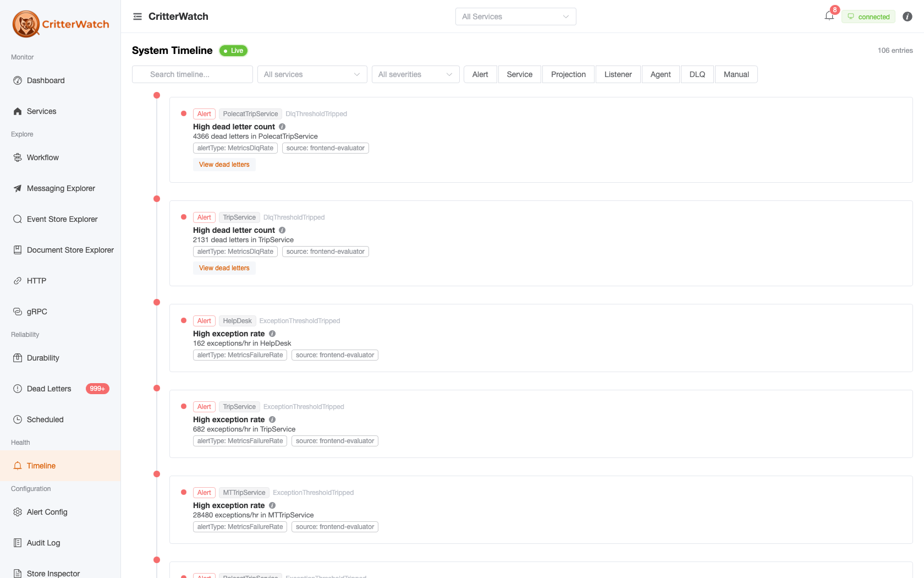Click the CritterWatch logo icon
The height and width of the screenshot is (578, 924).
[26, 24]
